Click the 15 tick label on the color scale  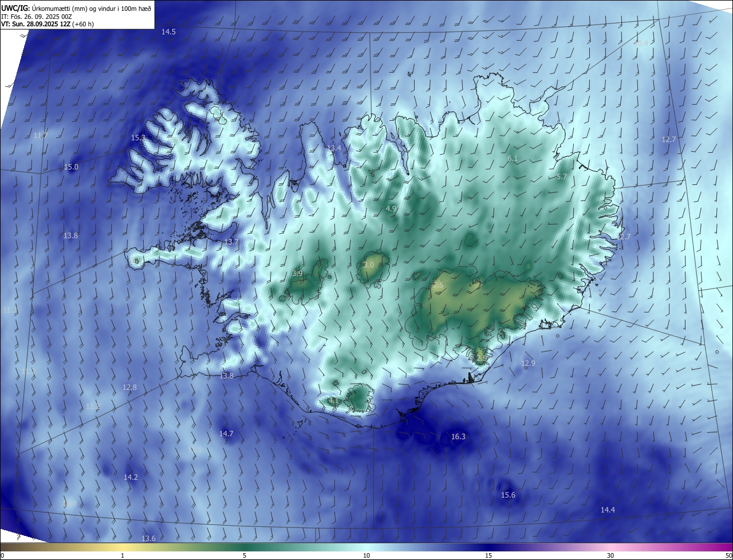488,555
